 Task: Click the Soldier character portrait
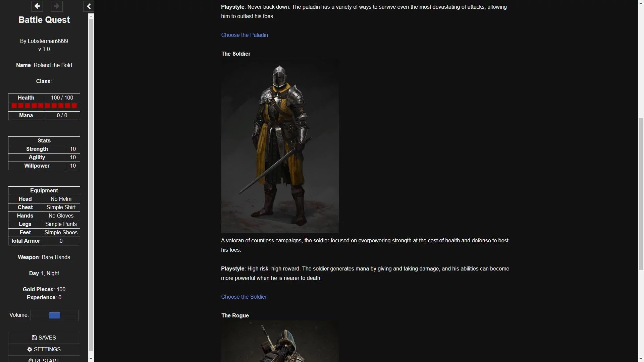280,146
